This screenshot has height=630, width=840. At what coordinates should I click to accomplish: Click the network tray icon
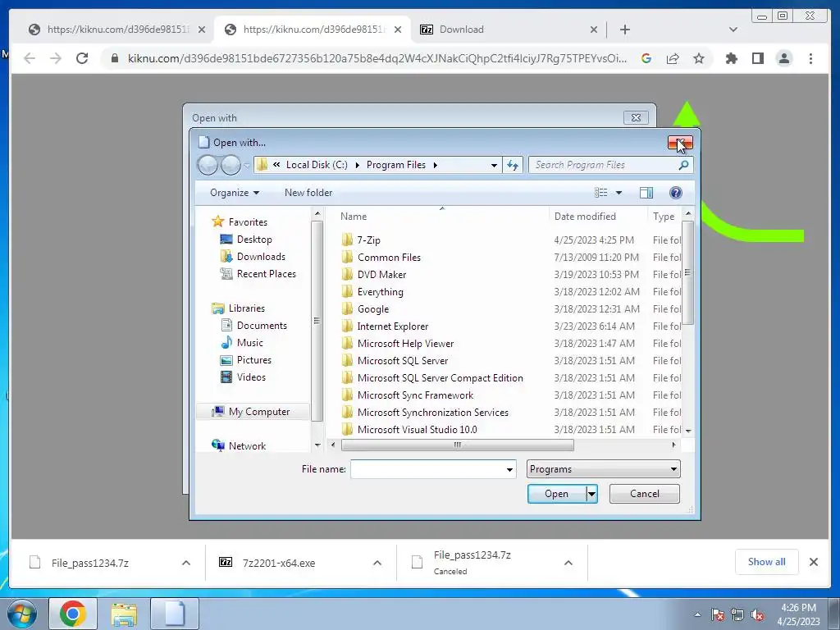[737, 614]
